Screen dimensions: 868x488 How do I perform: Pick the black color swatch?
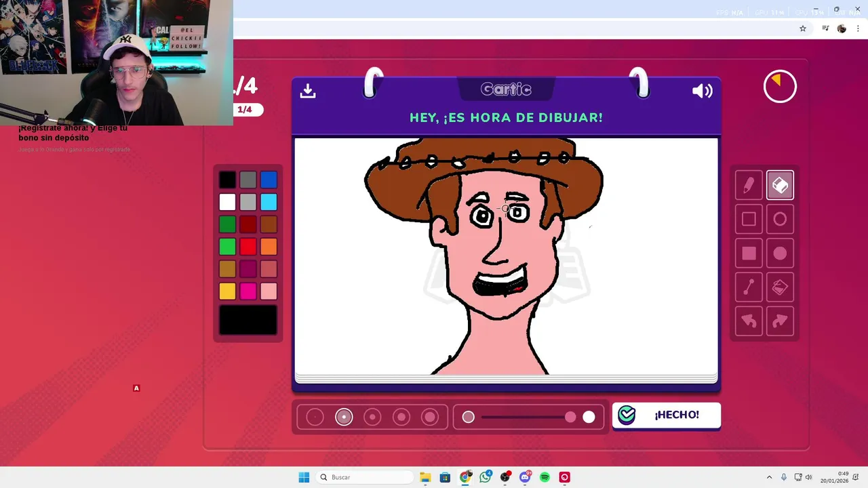[227, 180]
